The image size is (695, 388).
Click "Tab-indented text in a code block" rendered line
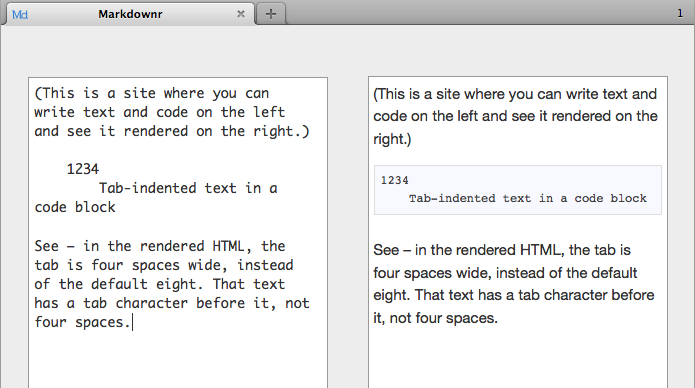coord(527,199)
